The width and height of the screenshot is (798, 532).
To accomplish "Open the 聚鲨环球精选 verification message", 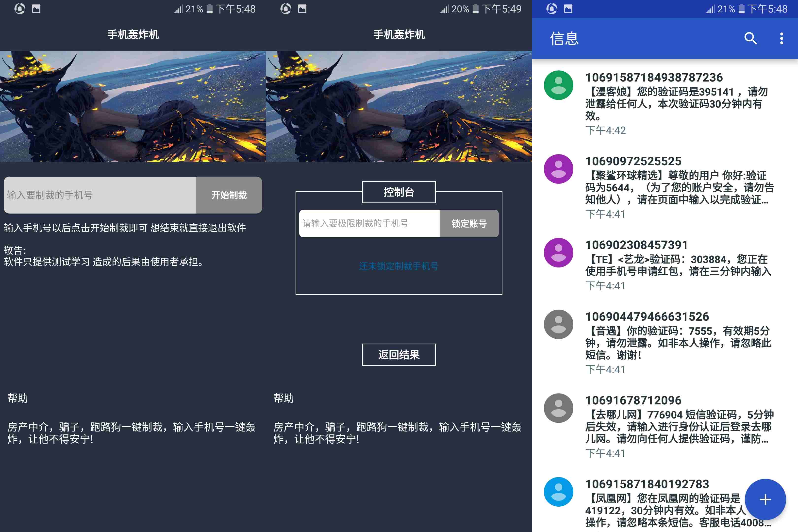I will pyautogui.click(x=665, y=187).
